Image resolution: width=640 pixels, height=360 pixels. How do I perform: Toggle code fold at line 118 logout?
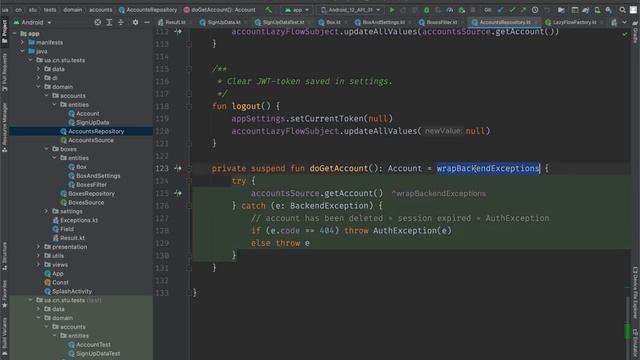pyautogui.click(x=189, y=106)
